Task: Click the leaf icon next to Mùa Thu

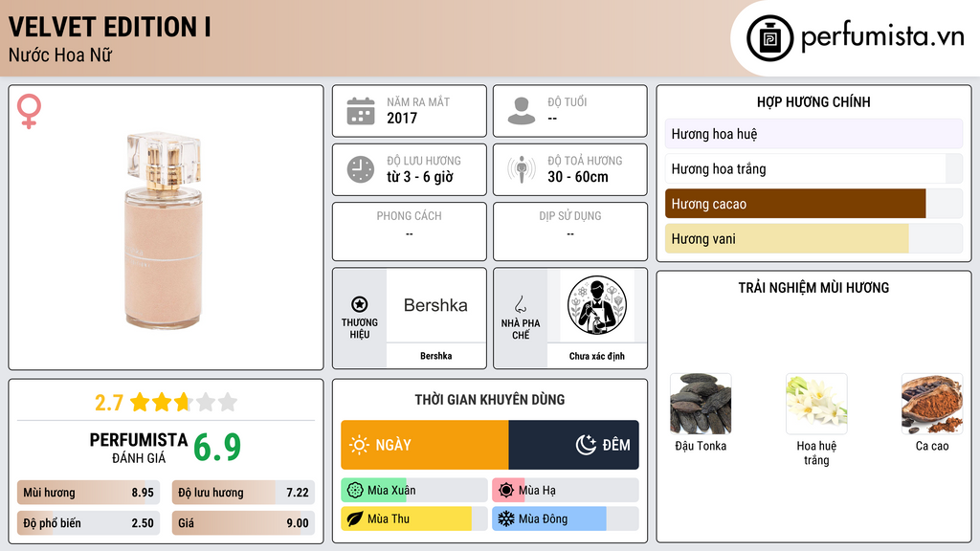Action: click(x=355, y=518)
